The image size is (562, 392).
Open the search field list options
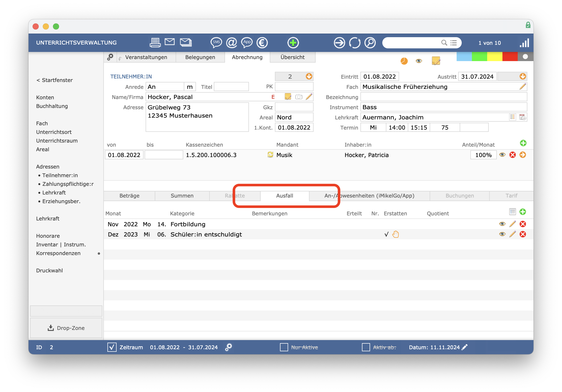[454, 43]
